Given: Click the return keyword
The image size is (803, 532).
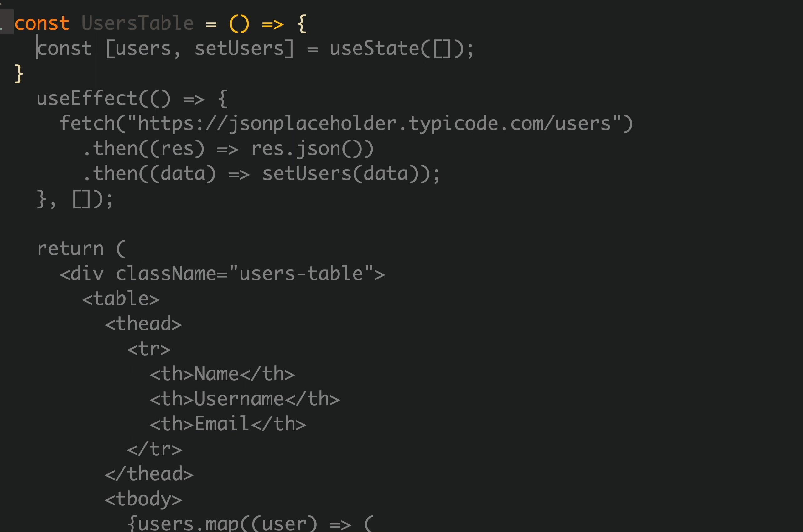Looking at the screenshot, I should [70, 249].
